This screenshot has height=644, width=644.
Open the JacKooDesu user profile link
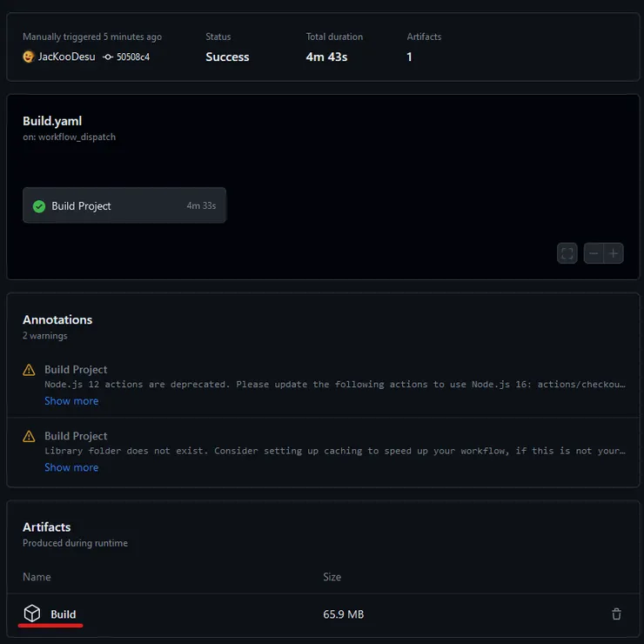(x=66, y=57)
